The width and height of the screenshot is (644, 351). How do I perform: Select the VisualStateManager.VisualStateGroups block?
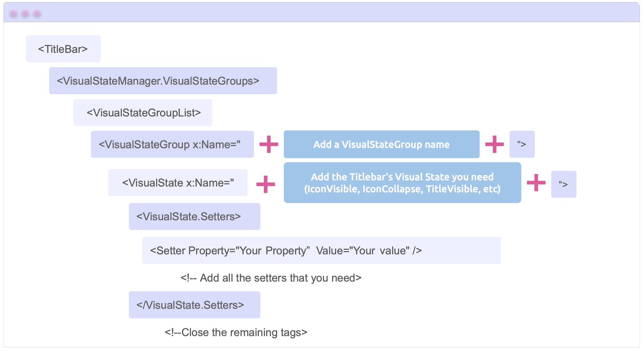tap(163, 81)
